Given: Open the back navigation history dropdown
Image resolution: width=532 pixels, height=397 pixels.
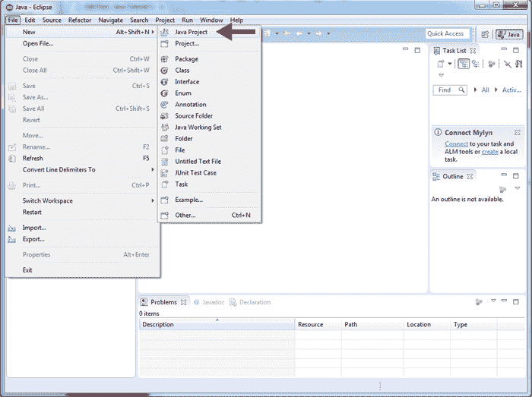Looking at the screenshot, I should pos(309,33).
